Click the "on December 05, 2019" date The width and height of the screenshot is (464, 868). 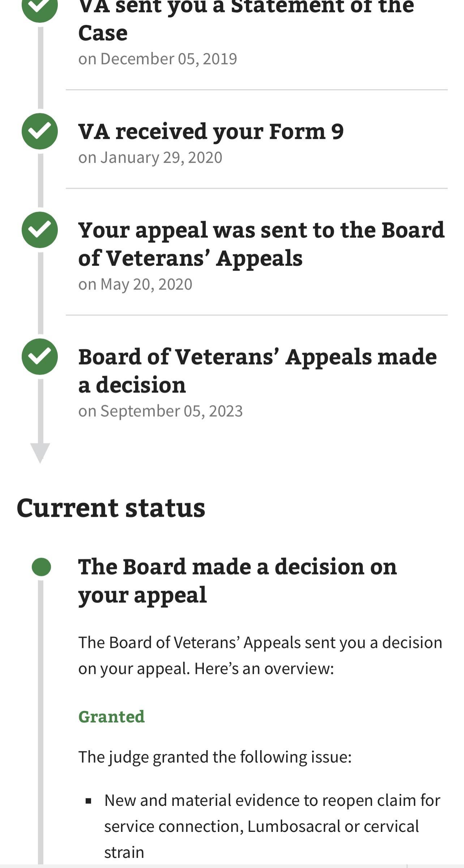(x=158, y=59)
